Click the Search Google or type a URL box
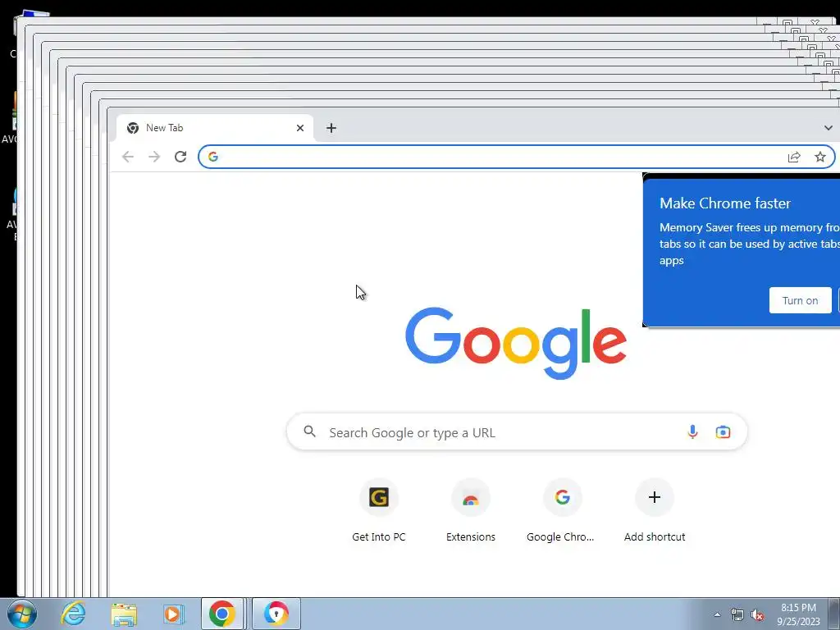This screenshot has height=630, width=840. click(517, 431)
